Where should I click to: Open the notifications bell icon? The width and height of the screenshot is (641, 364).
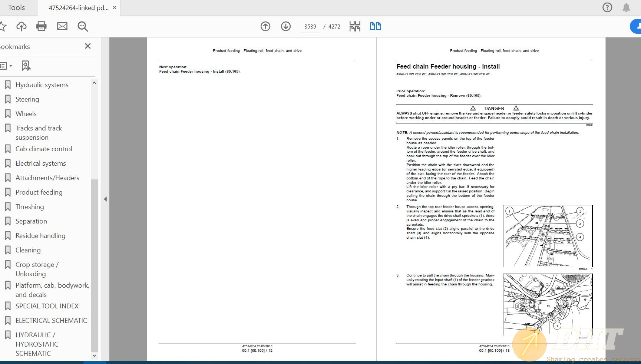[626, 7]
